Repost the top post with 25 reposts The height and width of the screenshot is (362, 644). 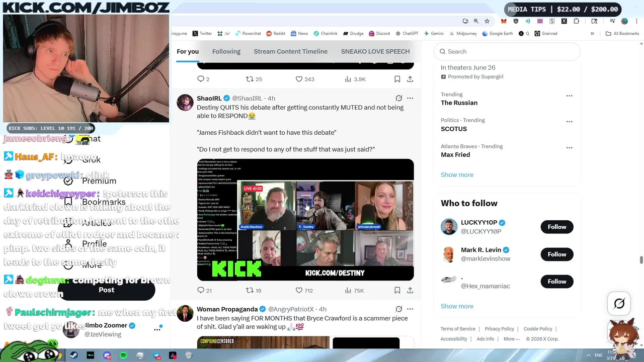(254, 79)
